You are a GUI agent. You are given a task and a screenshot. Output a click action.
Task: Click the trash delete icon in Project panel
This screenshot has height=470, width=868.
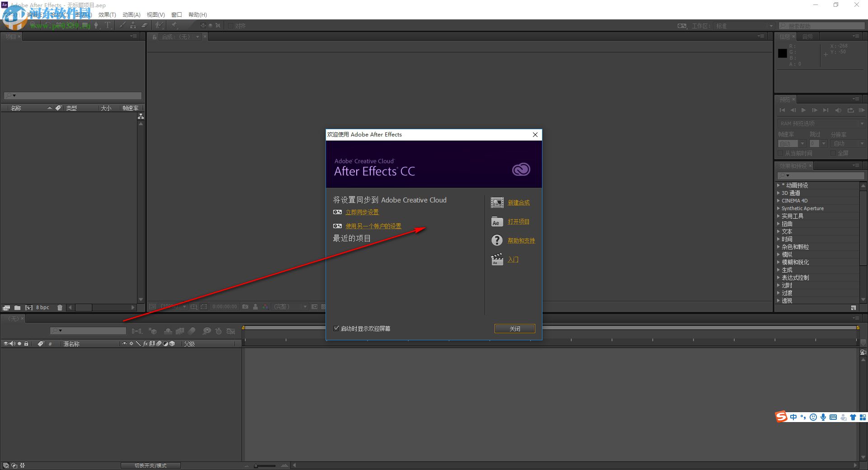click(x=60, y=308)
